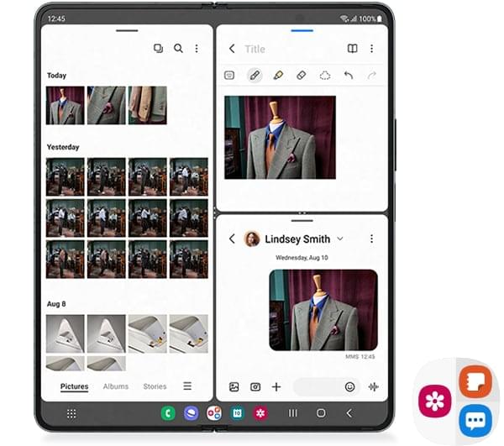Viewport: 504px width, 446px height.
Task: Select the highlighter tool
Action: [x=277, y=76]
